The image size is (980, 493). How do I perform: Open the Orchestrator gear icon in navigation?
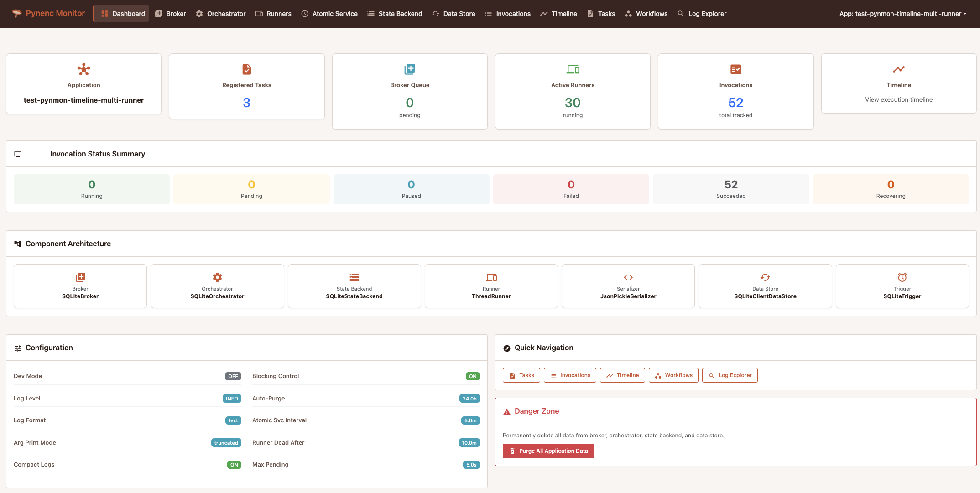(199, 14)
